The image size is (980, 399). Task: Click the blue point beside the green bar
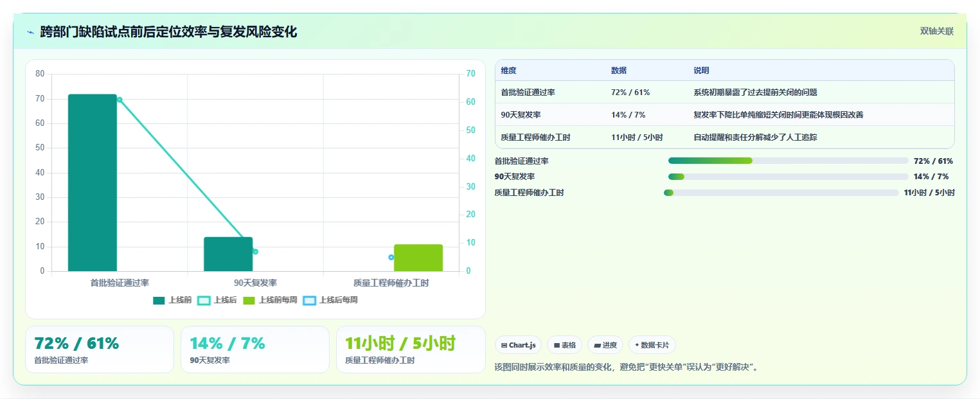(x=391, y=258)
